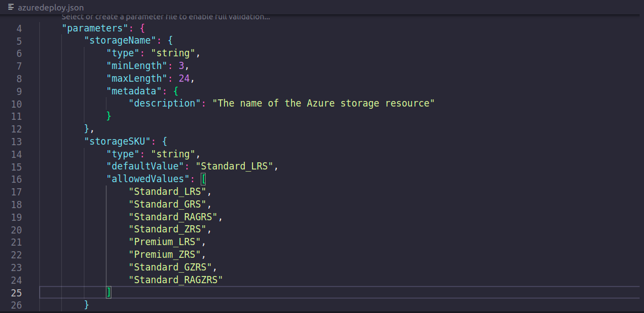Screen dimensions: 644x313
Task: Click line number 4 in gutter
Action: (x=19, y=28)
